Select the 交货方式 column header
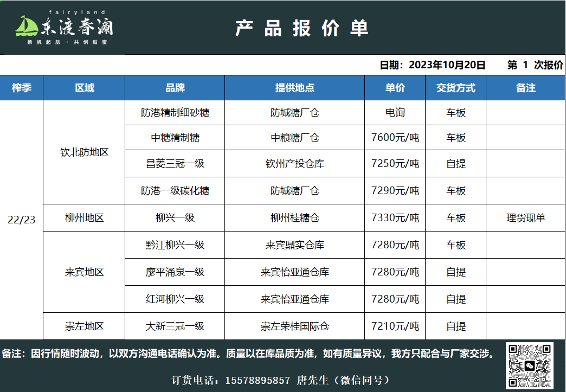 pyautogui.click(x=455, y=88)
